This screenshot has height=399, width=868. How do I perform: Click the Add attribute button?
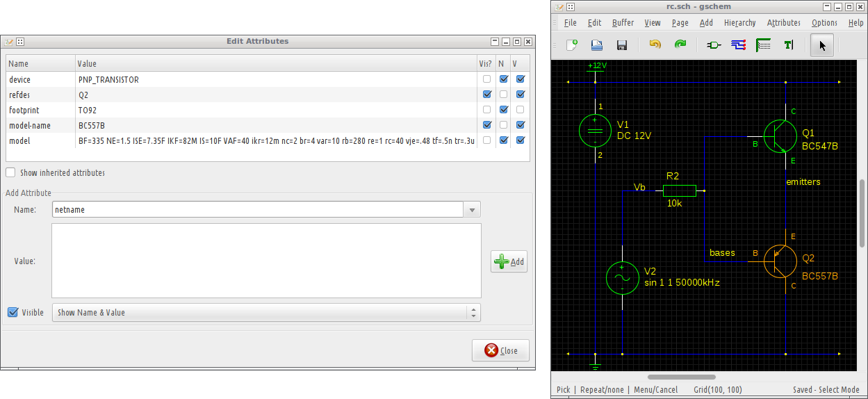(x=509, y=261)
